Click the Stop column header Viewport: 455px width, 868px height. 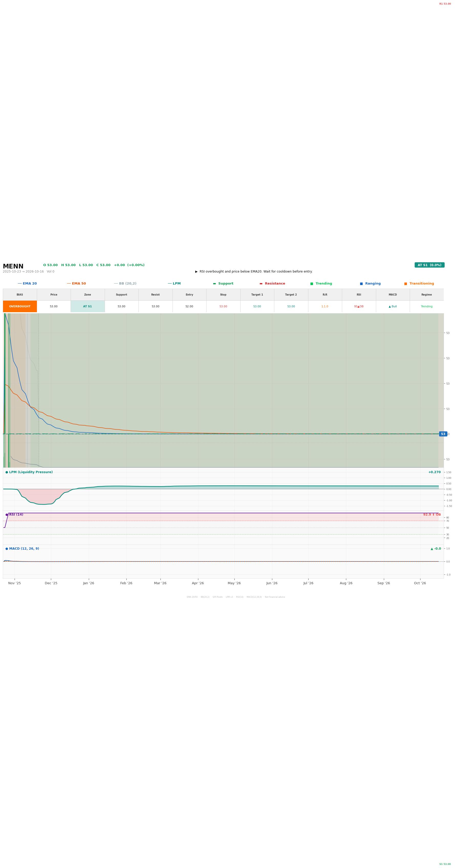(223, 295)
